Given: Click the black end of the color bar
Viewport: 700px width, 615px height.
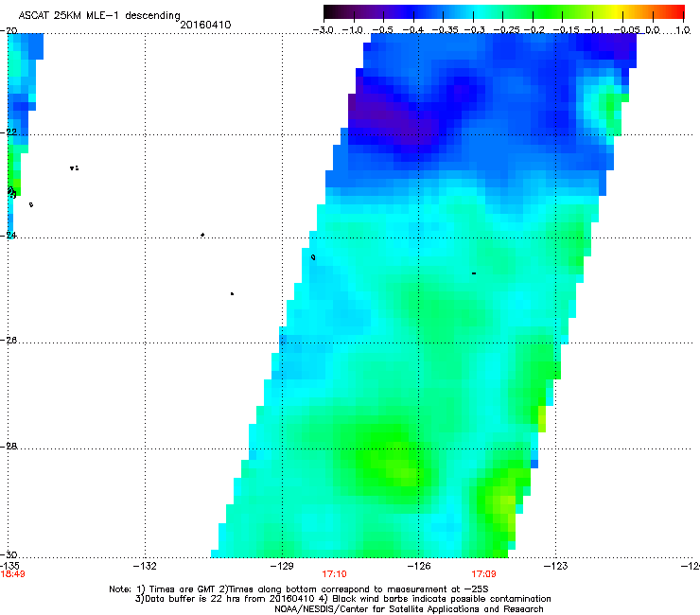Looking at the screenshot, I should [x=330, y=11].
